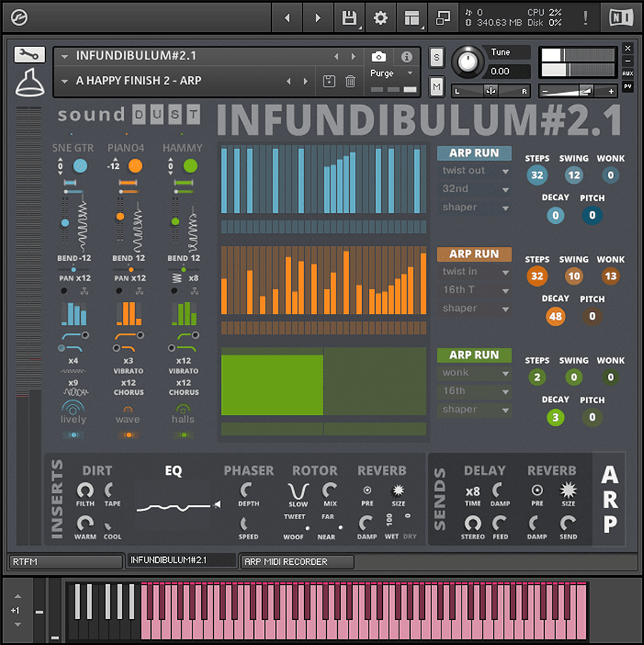644x645 pixels.
Task: Toggle HAMMY green layer on/off circle
Action: pyautogui.click(x=190, y=166)
